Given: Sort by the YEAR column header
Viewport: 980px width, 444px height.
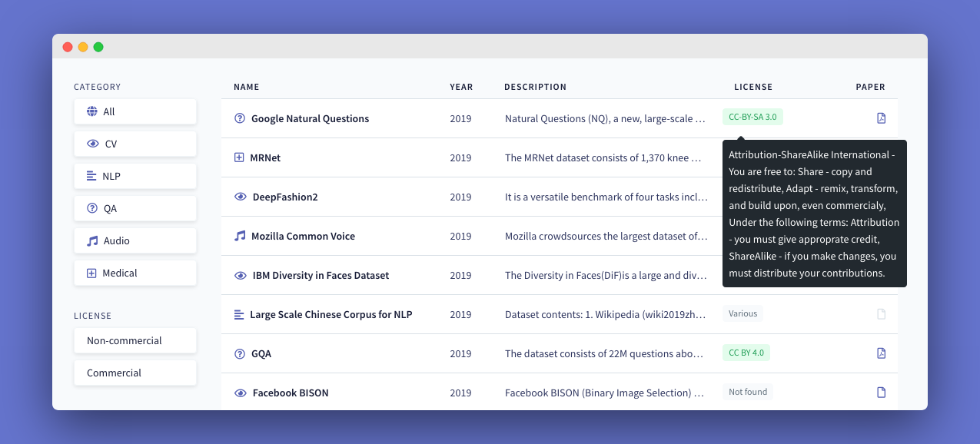Looking at the screenshot, I should pyautogui.click(x=461, y=87).
